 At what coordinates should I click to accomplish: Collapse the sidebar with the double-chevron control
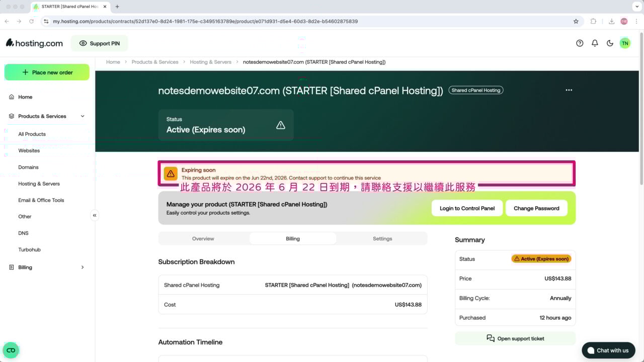click(95, 215)
